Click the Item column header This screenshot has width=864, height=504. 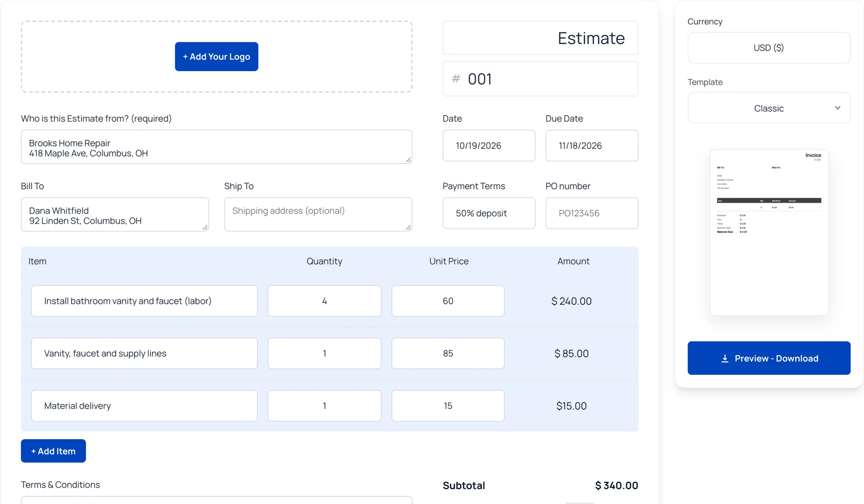(37, 261)
